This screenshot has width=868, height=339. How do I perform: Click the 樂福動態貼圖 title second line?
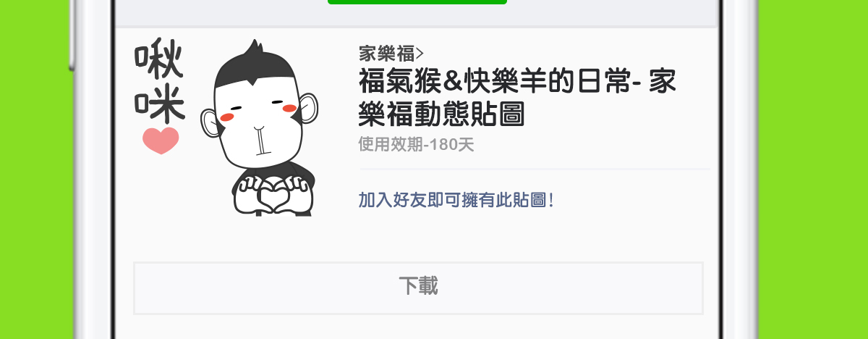coord(442,115)
